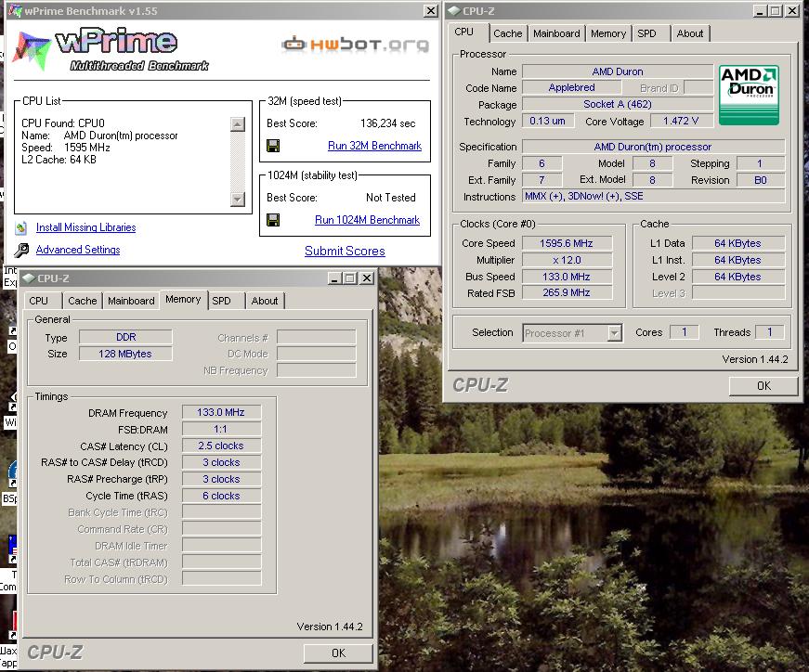Image resolution: width=809 pixels, height=672 pixels.
Task: Click OK in the CPU-Z processor window
Action: click(x=763, y=386)
